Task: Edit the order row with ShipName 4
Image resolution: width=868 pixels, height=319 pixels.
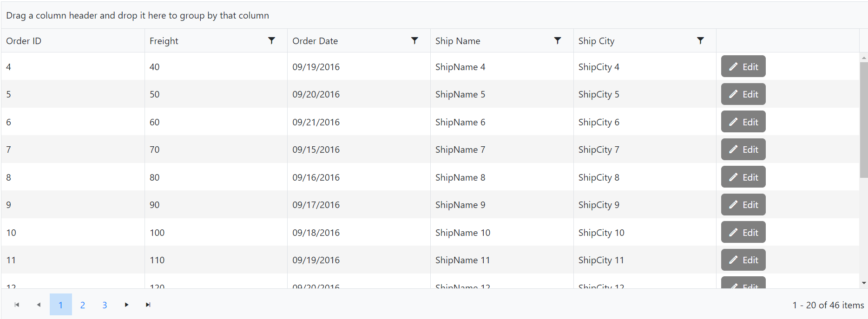Action: point(743,66)
